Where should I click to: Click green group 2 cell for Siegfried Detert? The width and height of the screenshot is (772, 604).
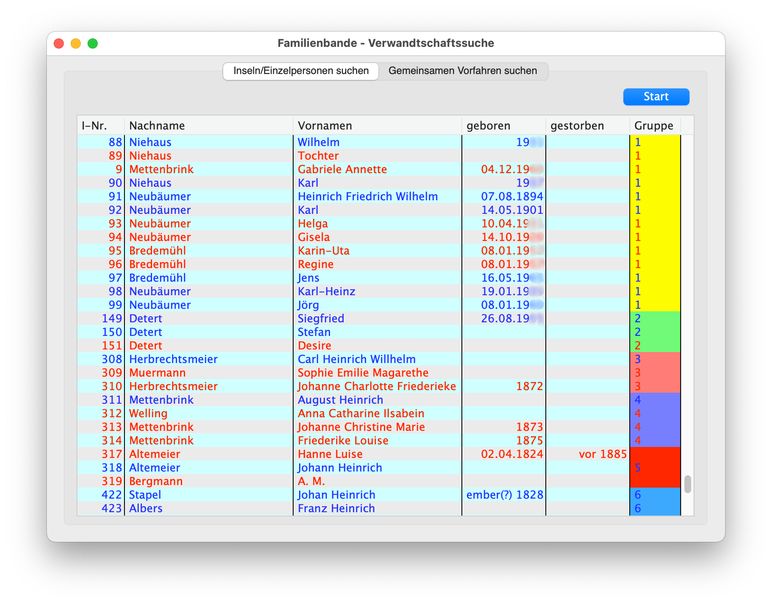click(655, 319)
